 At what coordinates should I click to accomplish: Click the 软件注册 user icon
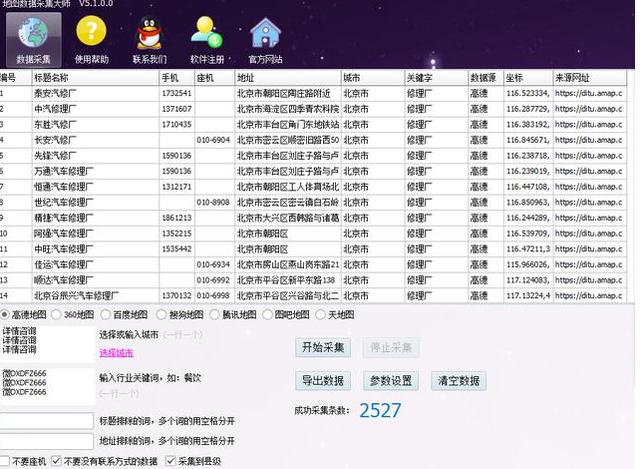pos(207,36)
